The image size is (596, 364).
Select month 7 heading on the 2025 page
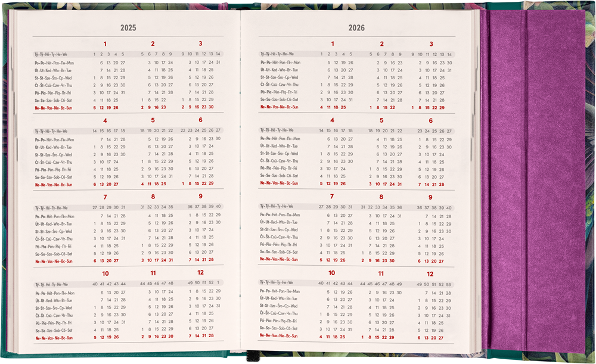click(105, 197)
